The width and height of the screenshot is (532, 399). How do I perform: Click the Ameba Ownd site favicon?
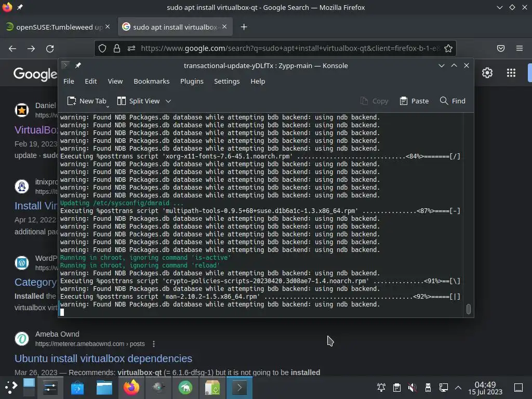[x=22, y=339]
